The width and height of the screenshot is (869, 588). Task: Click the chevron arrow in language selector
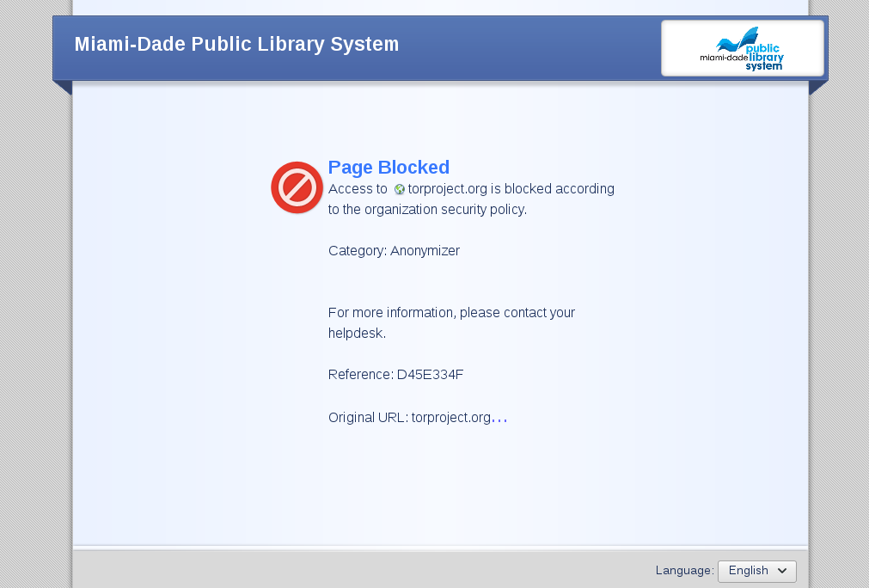pos(782,571)
